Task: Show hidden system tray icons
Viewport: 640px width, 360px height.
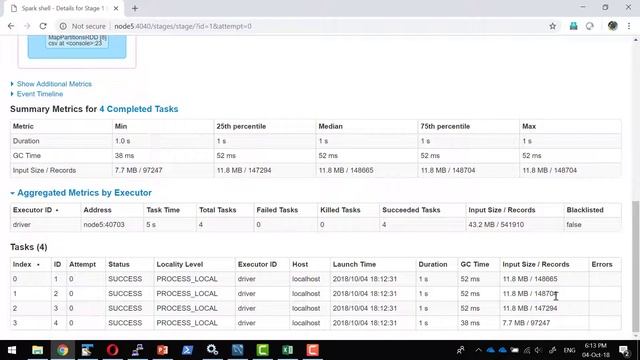Action: click(478, 350)
